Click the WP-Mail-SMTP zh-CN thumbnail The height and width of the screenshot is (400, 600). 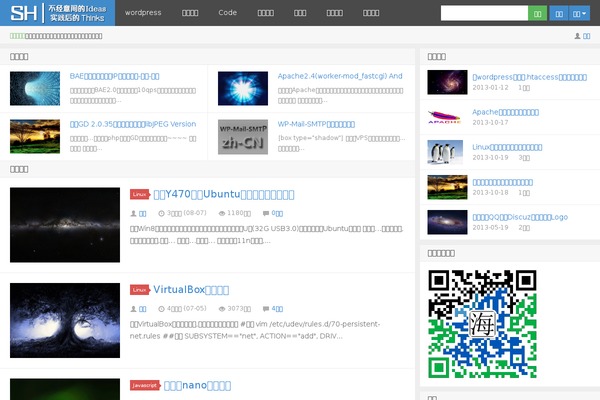[x=243, y=137]
